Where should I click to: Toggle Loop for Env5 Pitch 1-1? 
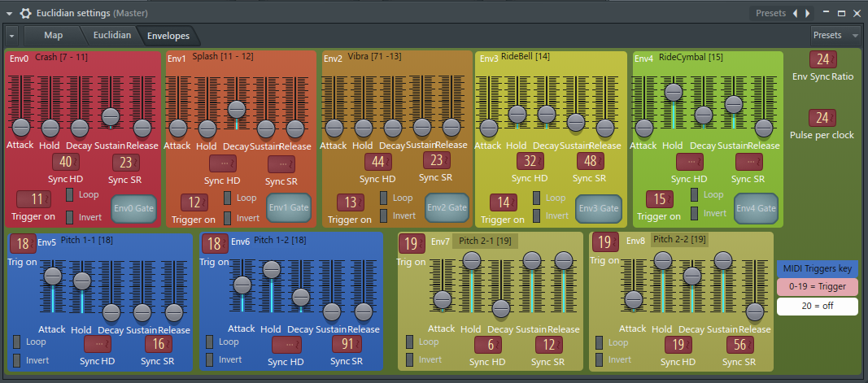pyautogui.click(x=16, y=342)
